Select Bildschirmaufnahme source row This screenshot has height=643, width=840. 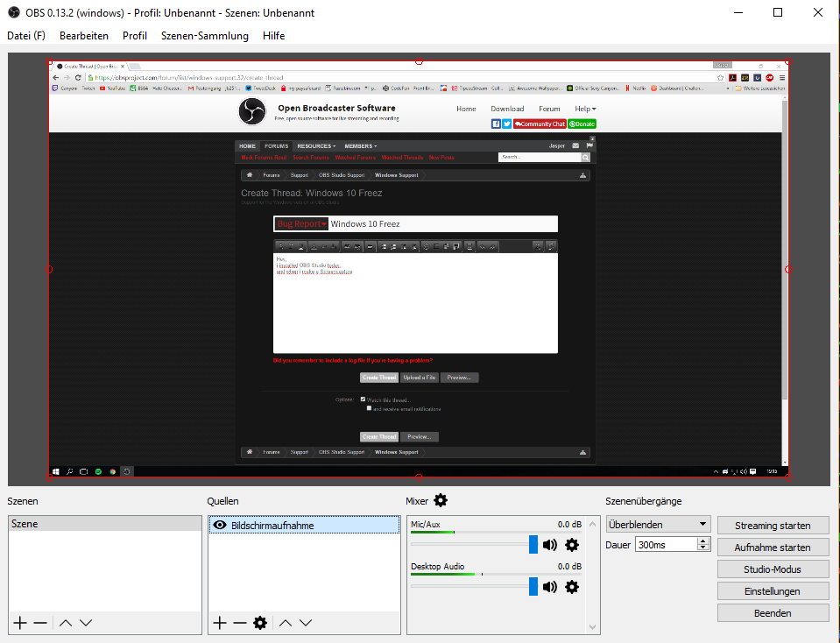(304, 525)
